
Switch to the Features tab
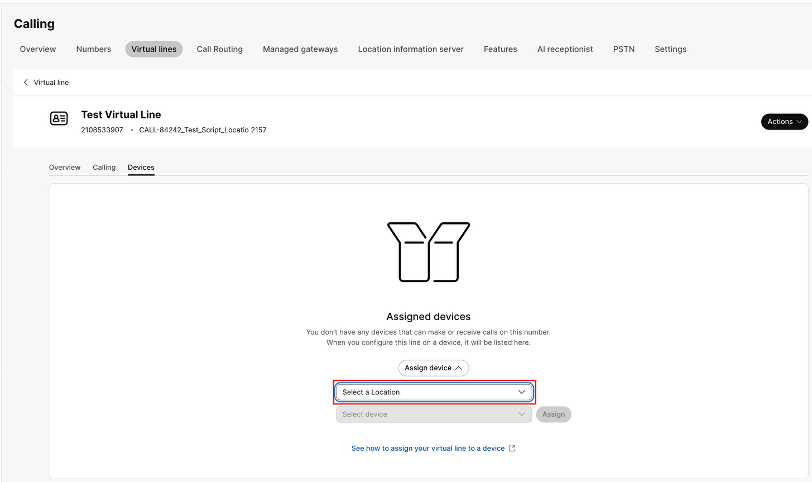(x=500, y=49)
